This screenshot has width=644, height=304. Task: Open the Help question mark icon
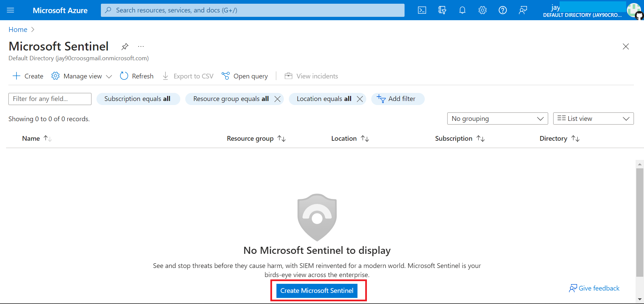(x=503, y=10)
